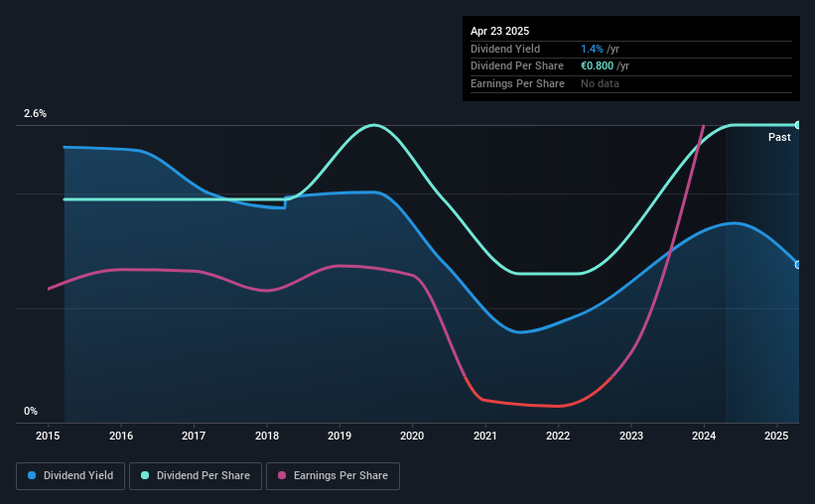Click the 2021 x-axis label
Viewport: 815px width, 504px height.
485,436
